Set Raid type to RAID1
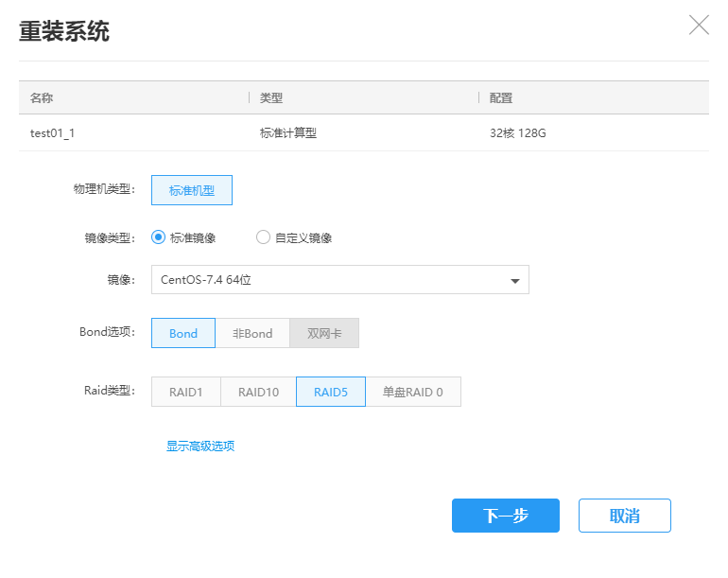 [186, 392]
